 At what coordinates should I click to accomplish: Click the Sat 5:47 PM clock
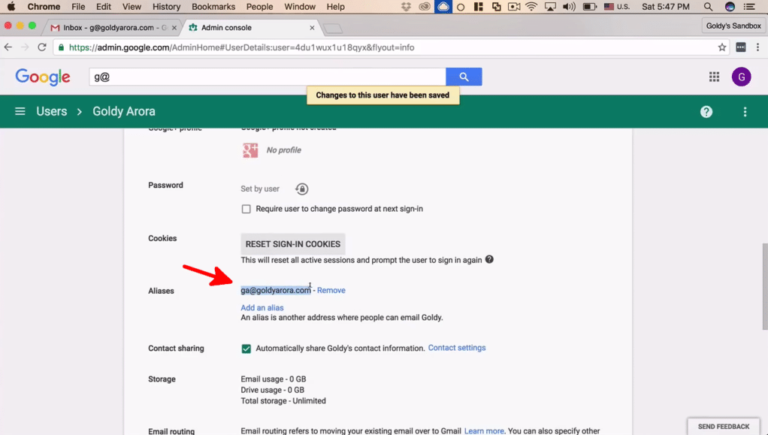[x=666, y=6]
